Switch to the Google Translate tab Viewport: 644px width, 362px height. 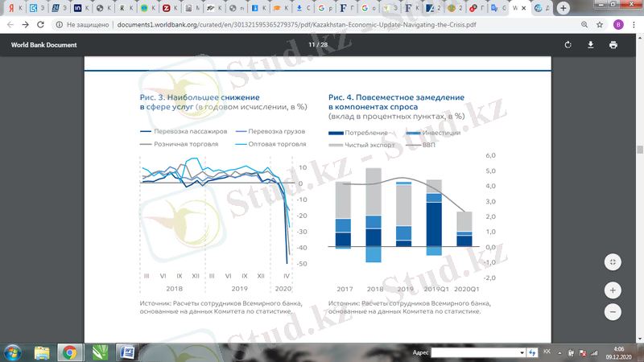click(498, 8)
